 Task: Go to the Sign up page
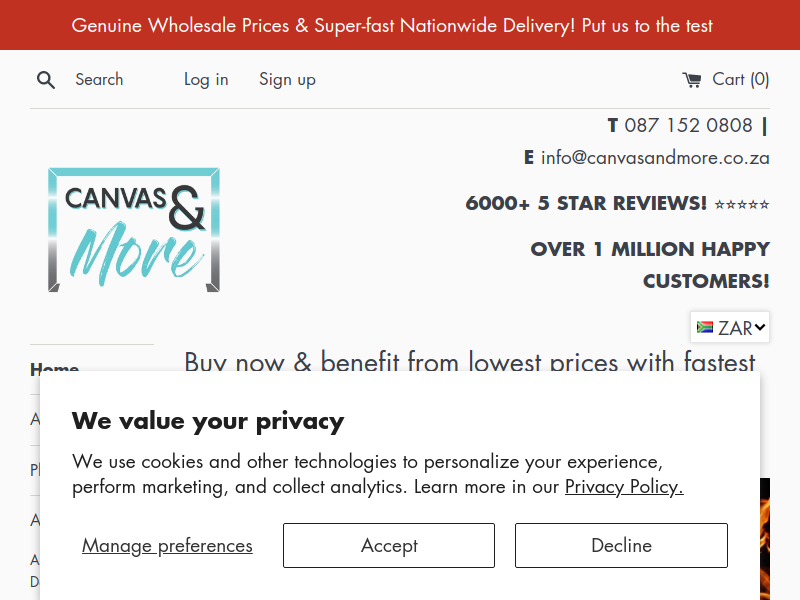point(287,80)
